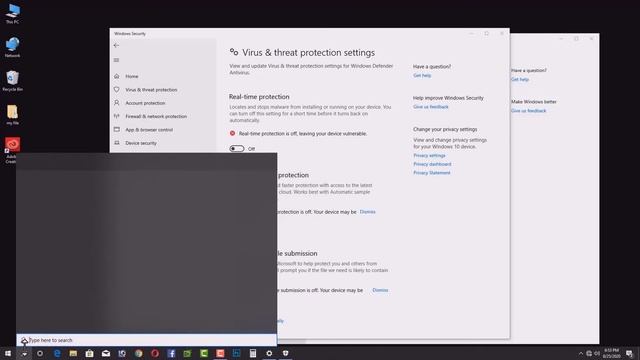Screen dimensions: 640x360
Task: Select This PC desktop icon
Action: [12, 13]
